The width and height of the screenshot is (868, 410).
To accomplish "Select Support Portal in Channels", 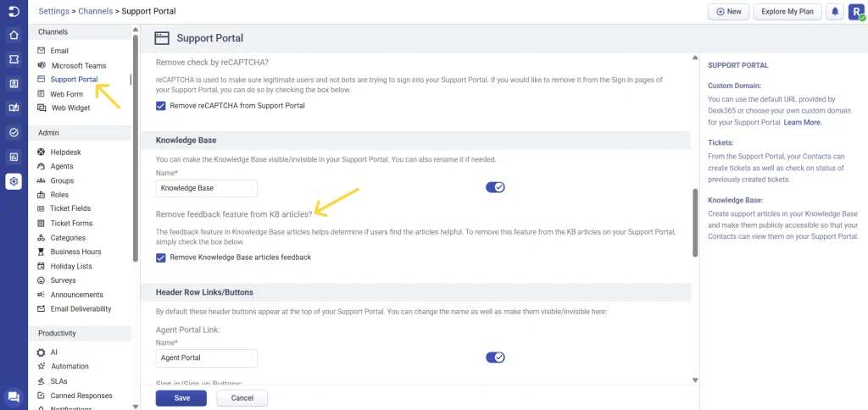I will click(74, 79).
